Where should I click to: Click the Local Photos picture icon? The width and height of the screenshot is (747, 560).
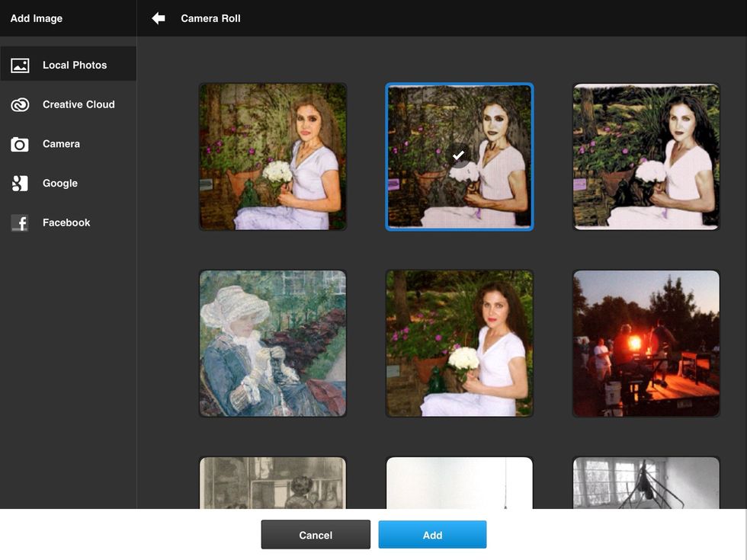20,64
